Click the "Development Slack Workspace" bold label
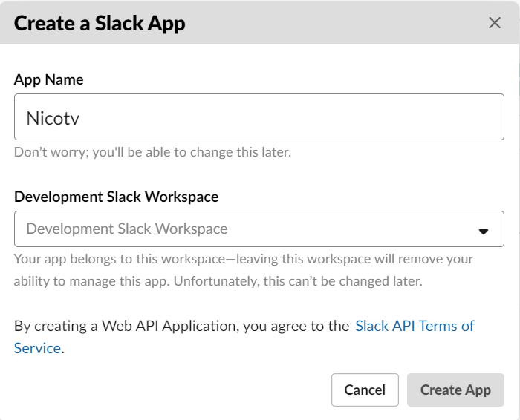The width and height of the screenshot is (520, 420). 116,197
